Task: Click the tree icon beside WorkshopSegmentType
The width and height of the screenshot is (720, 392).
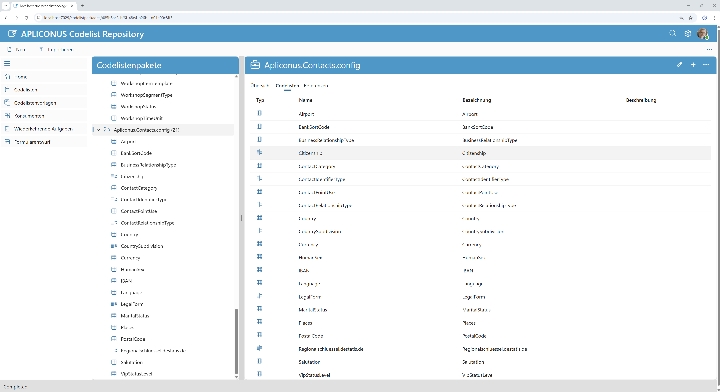Action: click(113, 95)
